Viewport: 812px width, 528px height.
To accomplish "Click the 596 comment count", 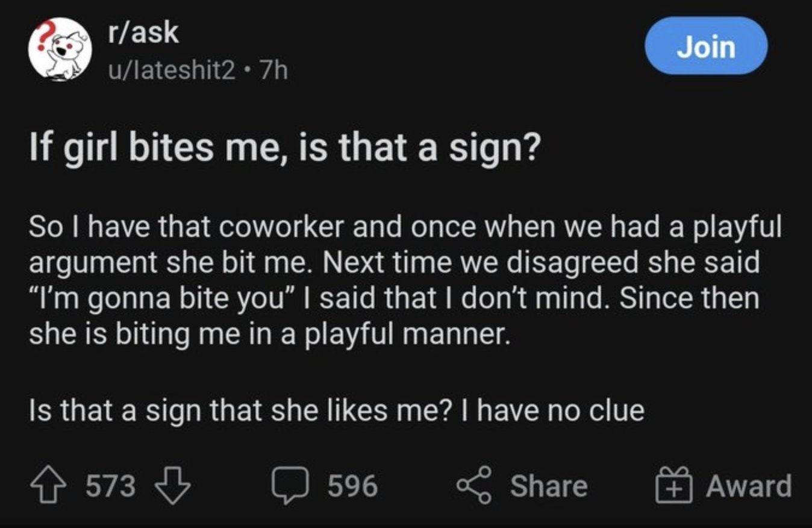I will [x=353, y=486].
